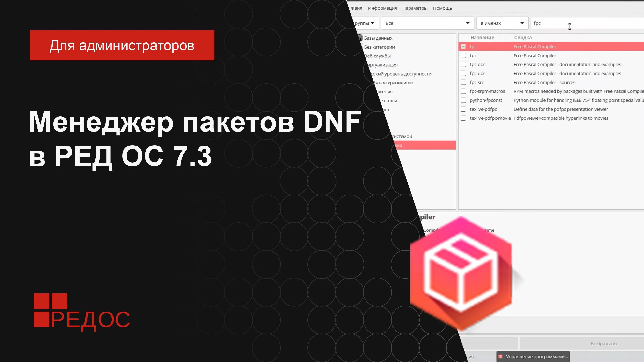Select Базы данных category tree item
644x362 pixels.
pyautogui.click(x=378, y=37)
